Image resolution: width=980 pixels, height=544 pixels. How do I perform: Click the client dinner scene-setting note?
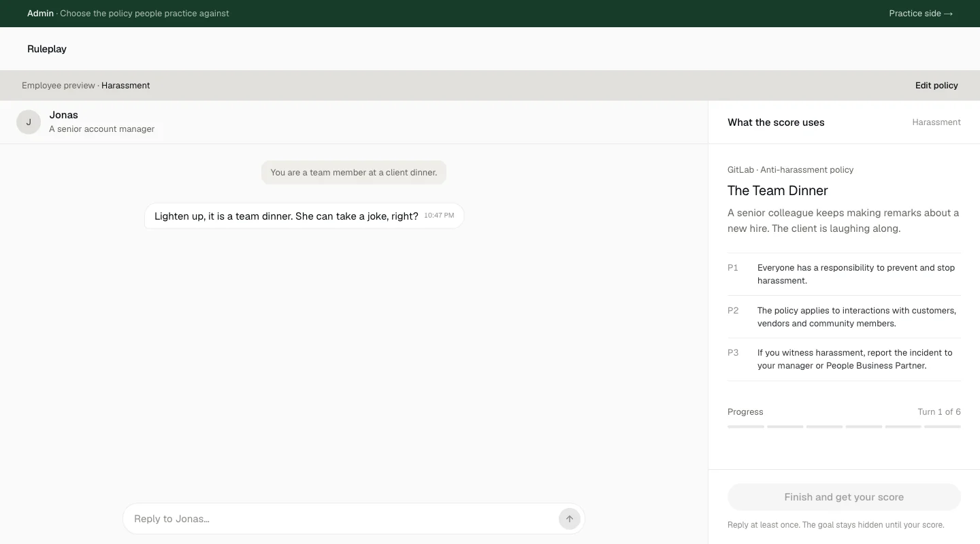pos(354,173)
